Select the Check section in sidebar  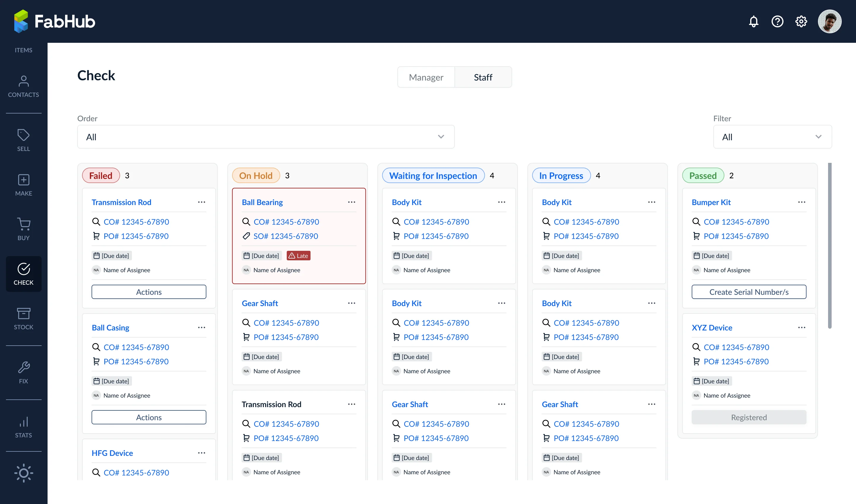coord(23,274)
